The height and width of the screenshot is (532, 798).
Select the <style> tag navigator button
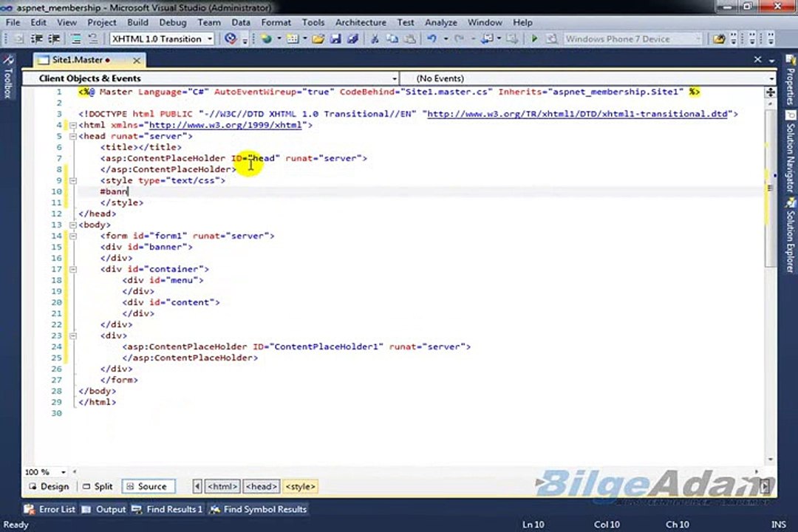[300, 486]
